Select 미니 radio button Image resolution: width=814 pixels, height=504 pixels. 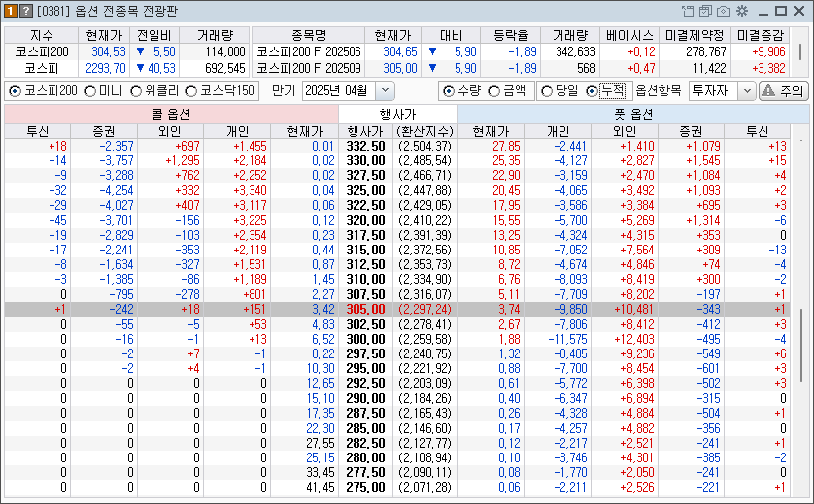click(x=90, y=91)
